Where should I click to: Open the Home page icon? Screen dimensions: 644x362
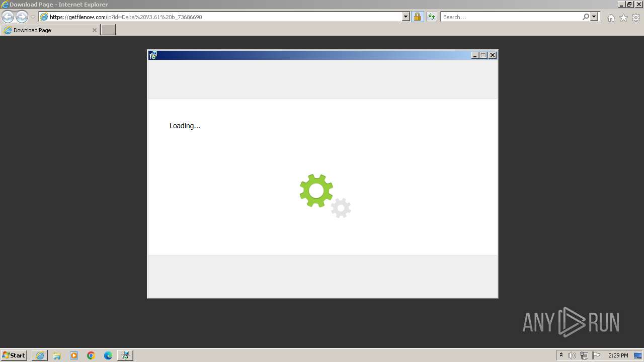pos(611,18)
